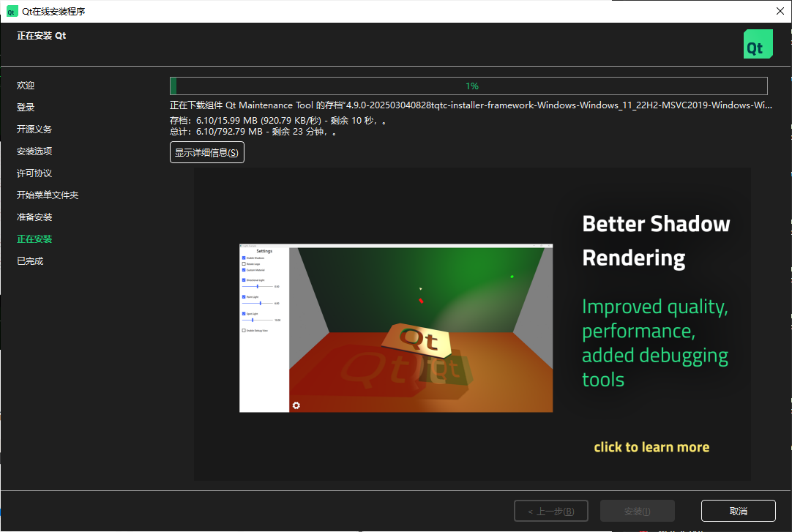Select the 已完成 step in the sidebar
This screenshot has height=532, width=792.
[30, 261]
